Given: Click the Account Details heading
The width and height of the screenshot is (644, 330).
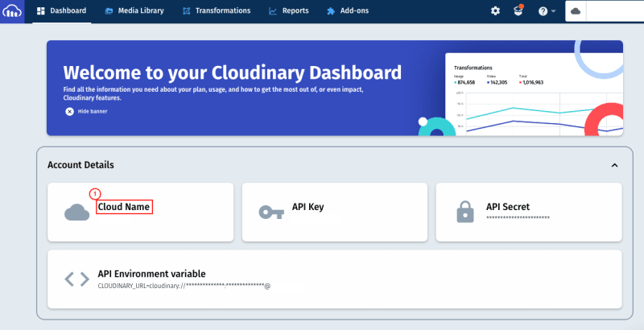Looking at the screenshot, I should pos(80,165).
